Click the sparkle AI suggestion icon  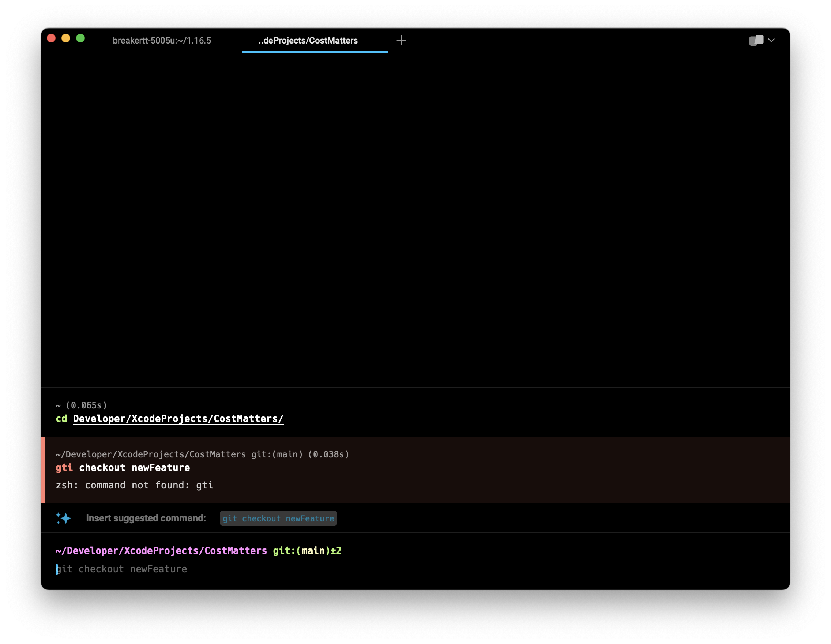(x=64, y=518)
